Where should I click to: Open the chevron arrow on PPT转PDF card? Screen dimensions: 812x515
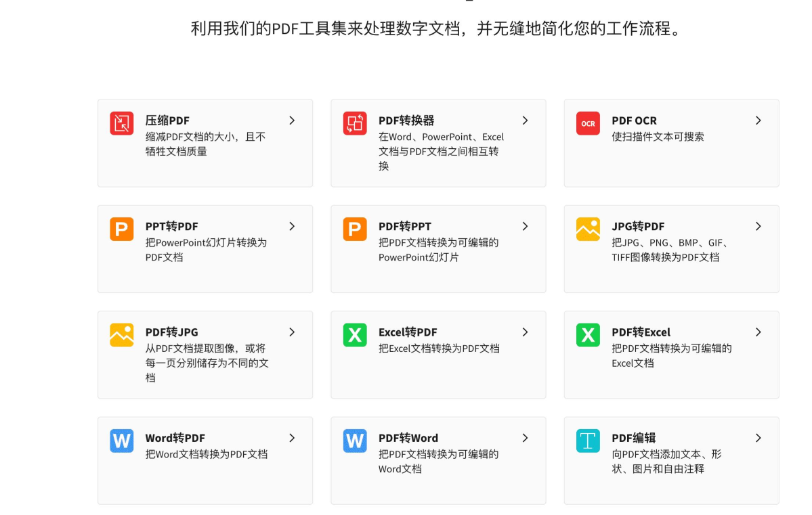click(x=292, y=226)
